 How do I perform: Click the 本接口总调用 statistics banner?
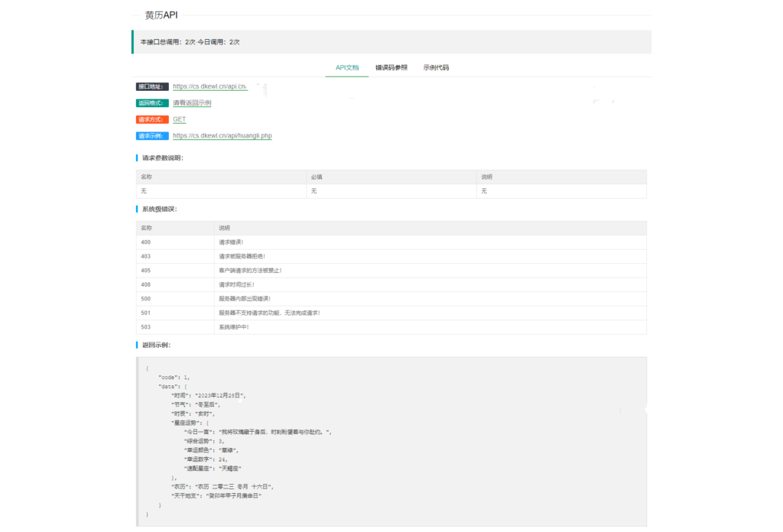pyautogui.click(x=391, y=42)
